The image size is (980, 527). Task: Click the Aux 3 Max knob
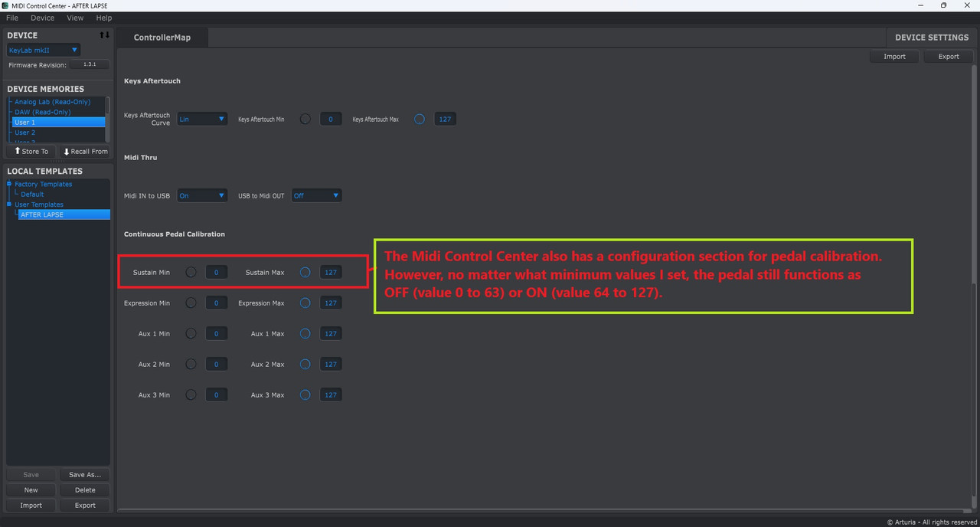coord(305,394)
